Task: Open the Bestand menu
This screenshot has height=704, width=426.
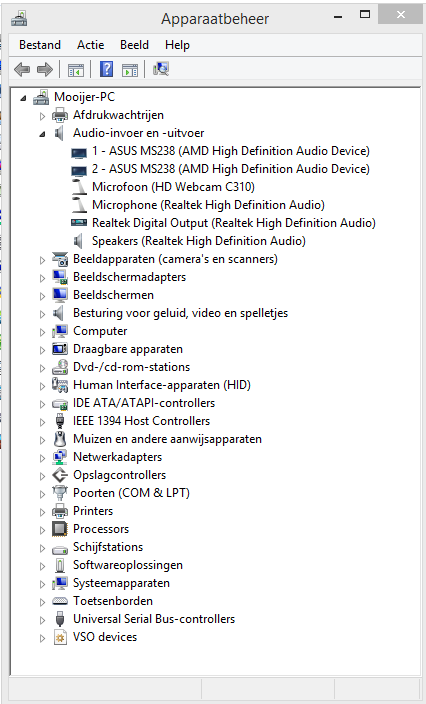Action: (40, 45)
